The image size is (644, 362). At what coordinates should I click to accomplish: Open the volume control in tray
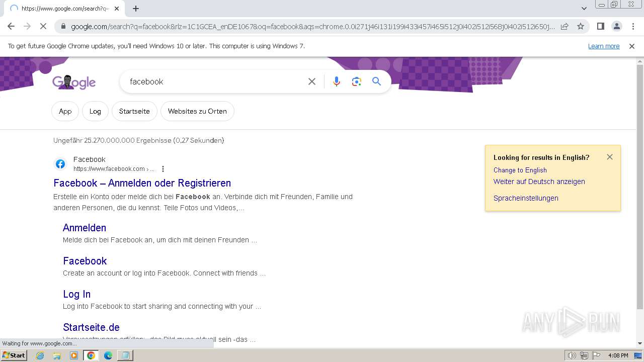(572, 355)
